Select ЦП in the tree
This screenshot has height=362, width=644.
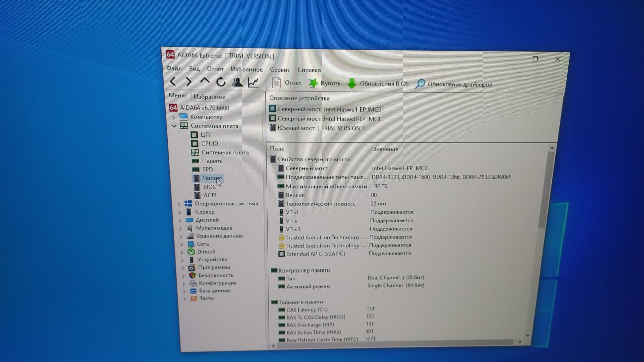200,135
